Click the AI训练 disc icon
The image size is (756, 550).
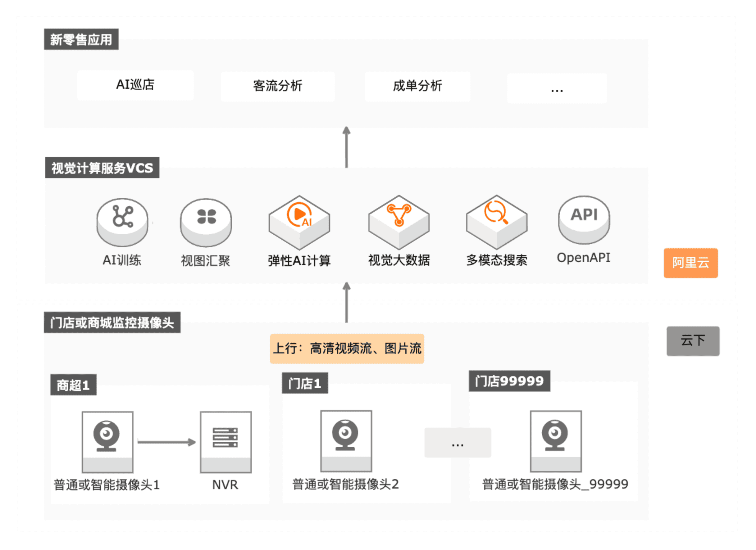click(x=122, y=222)
